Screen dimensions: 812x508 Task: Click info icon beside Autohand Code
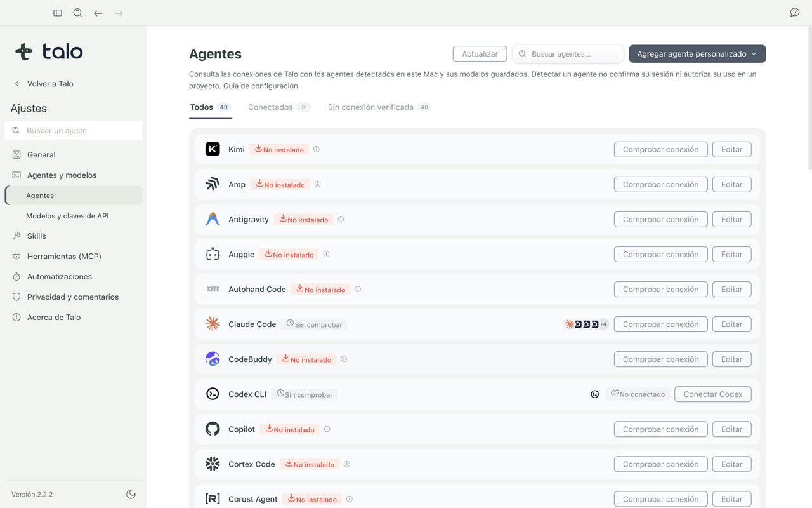(x=358, y=289)
